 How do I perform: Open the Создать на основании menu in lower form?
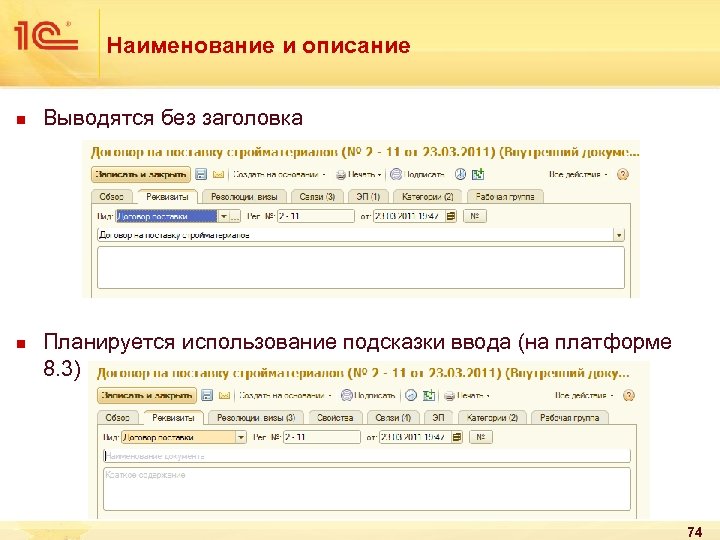285,395
